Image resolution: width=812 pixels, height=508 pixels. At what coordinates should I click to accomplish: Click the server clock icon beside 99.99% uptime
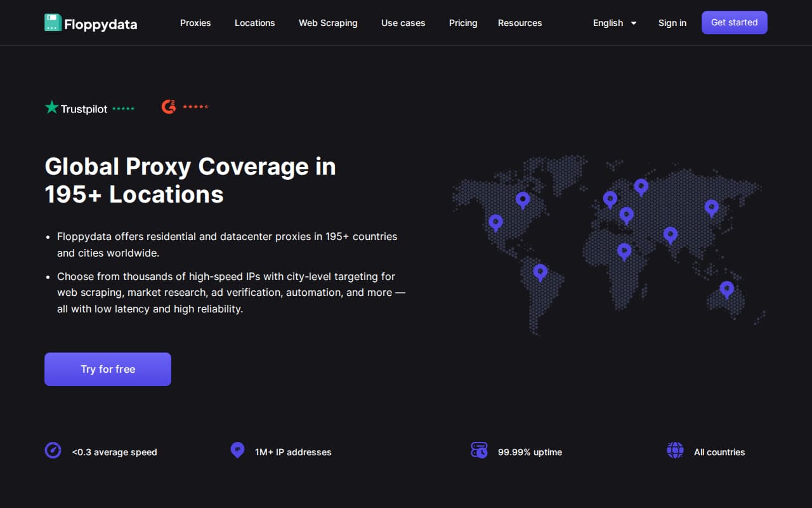coord(479,450)
